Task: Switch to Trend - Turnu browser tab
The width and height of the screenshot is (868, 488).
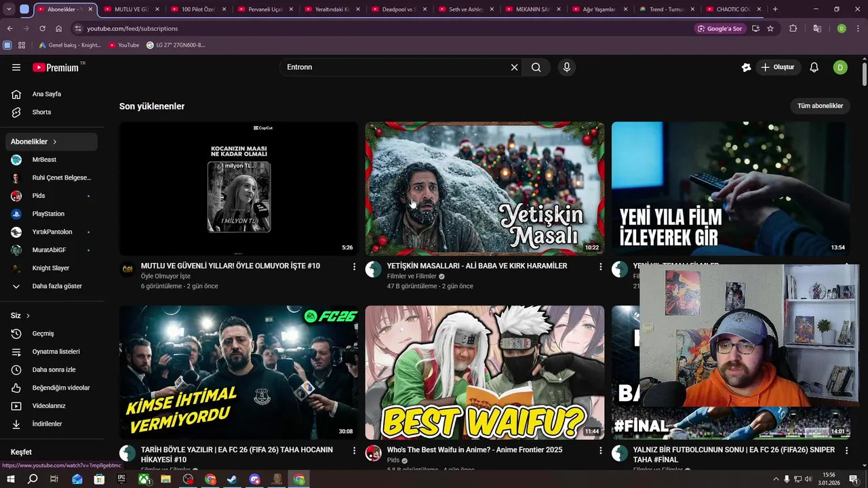Action: (x=666, y=9)
